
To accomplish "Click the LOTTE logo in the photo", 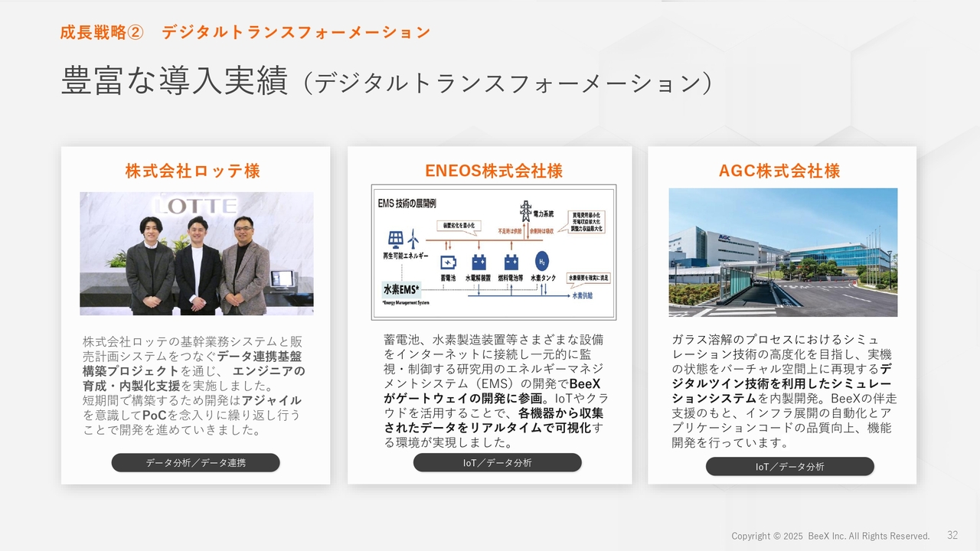I will (196, 205).
